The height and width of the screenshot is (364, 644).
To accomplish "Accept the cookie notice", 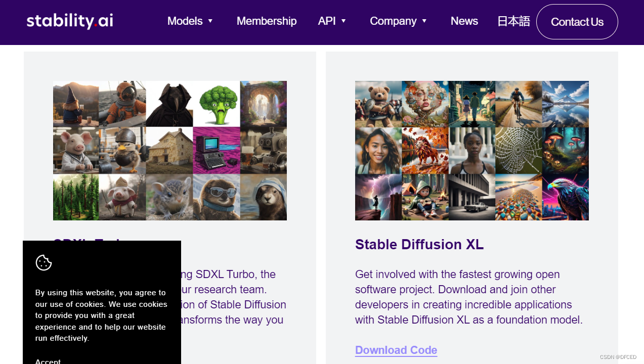I will click(48, 361).
